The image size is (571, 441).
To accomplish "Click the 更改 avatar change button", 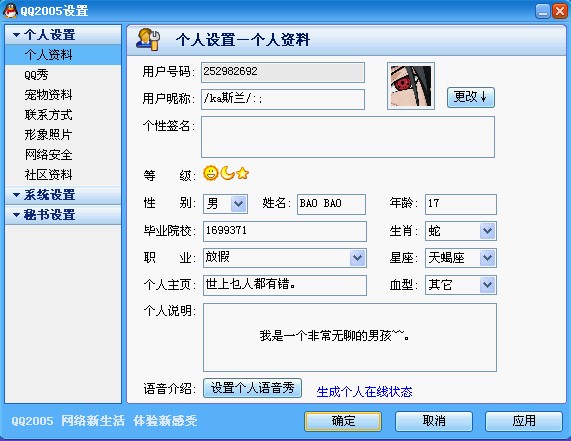I will [x=470, y=97].
